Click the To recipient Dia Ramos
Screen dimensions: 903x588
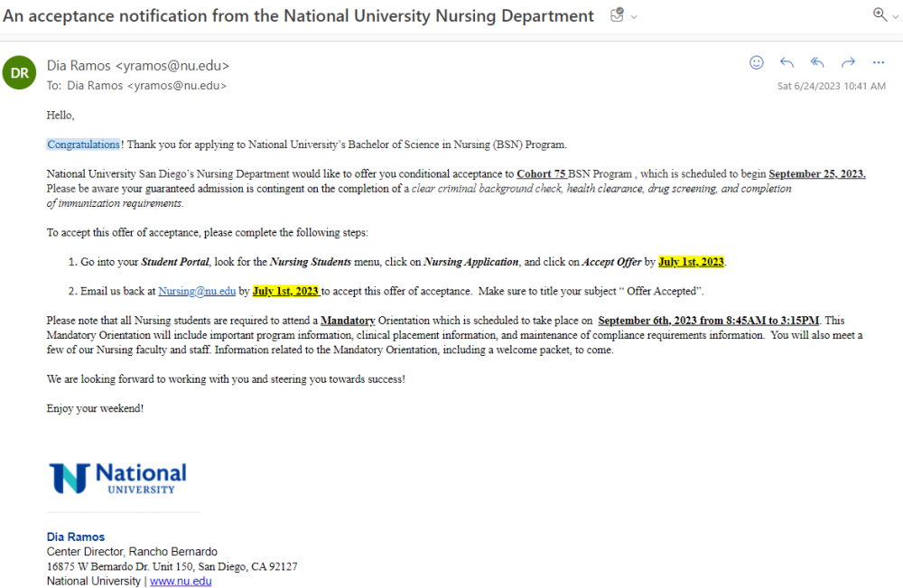[x=147, y=86]
